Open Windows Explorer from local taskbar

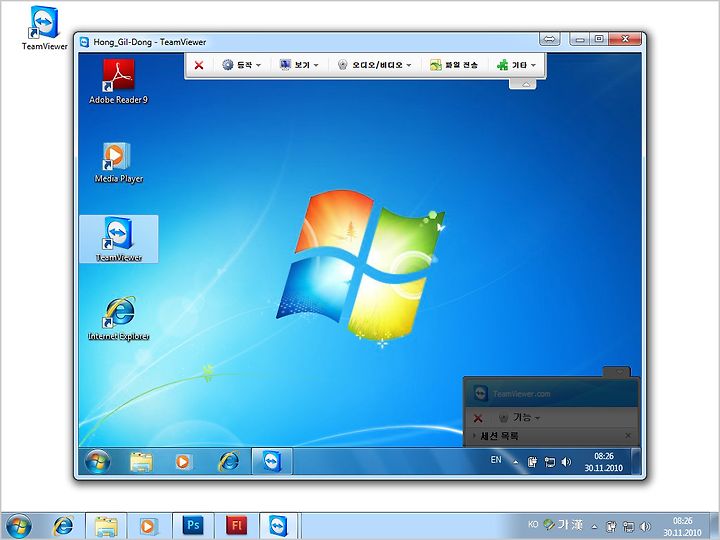[x=106, y=526]
